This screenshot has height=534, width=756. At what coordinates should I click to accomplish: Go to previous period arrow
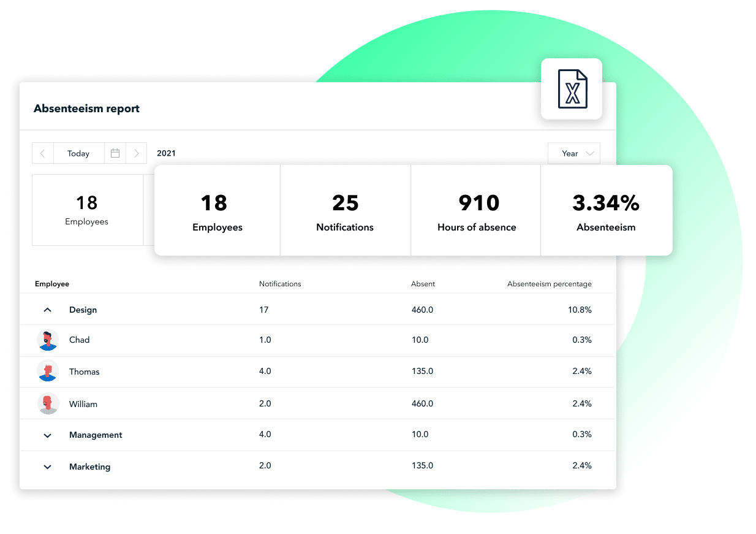pos(43,153)
